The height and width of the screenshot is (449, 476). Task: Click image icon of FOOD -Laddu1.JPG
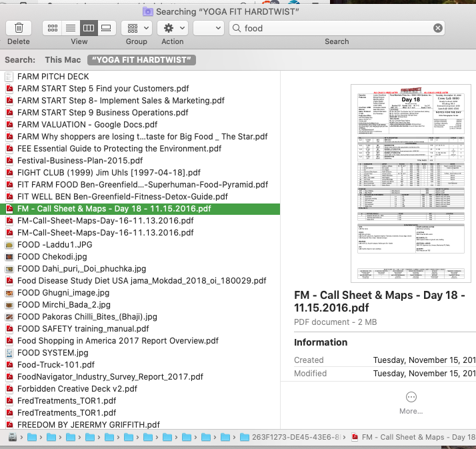[x=9, y=245]
